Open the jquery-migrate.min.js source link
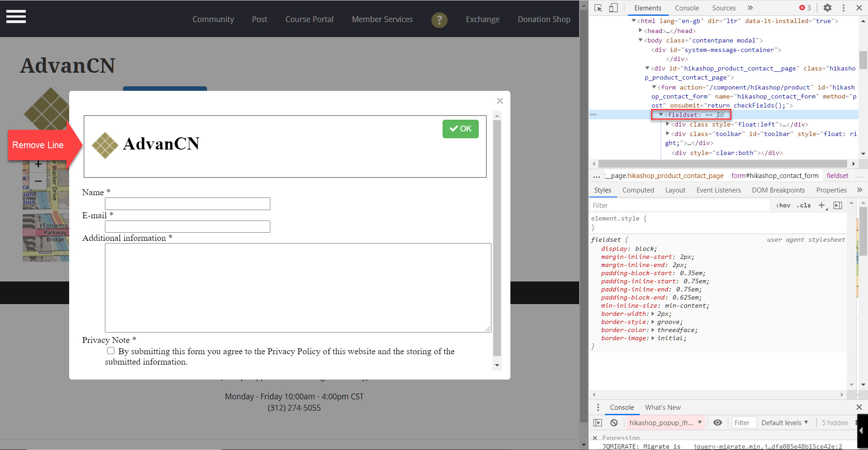The image size is (868, 450). tap(768, 446)
